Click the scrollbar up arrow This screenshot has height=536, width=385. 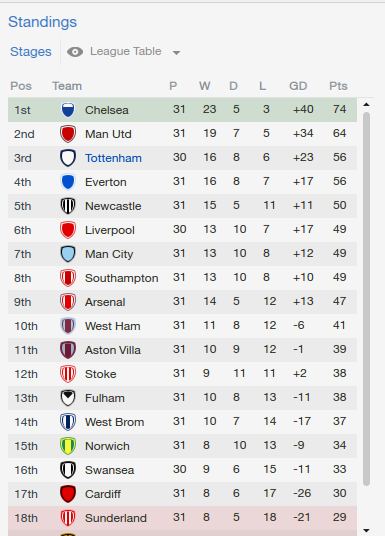366,104
